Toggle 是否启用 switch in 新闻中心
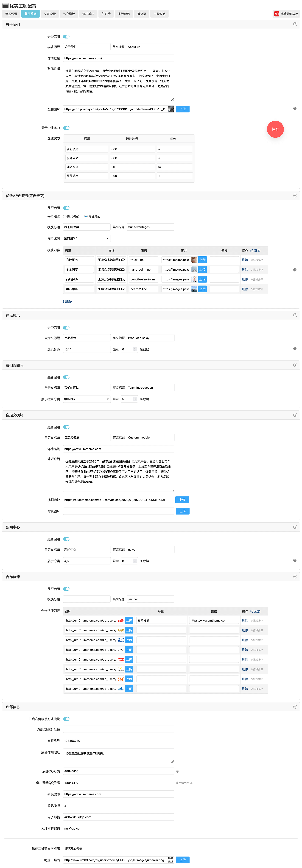The width and height of the screenshot is (302, 868). click(66, 539)
